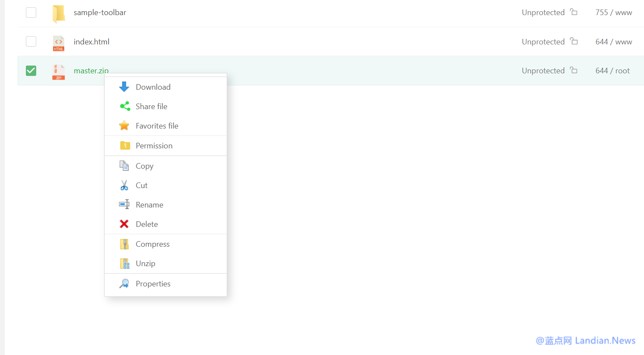
Task: Tick the sample-toolbar folder checkbox
Action: click(31, 13)
